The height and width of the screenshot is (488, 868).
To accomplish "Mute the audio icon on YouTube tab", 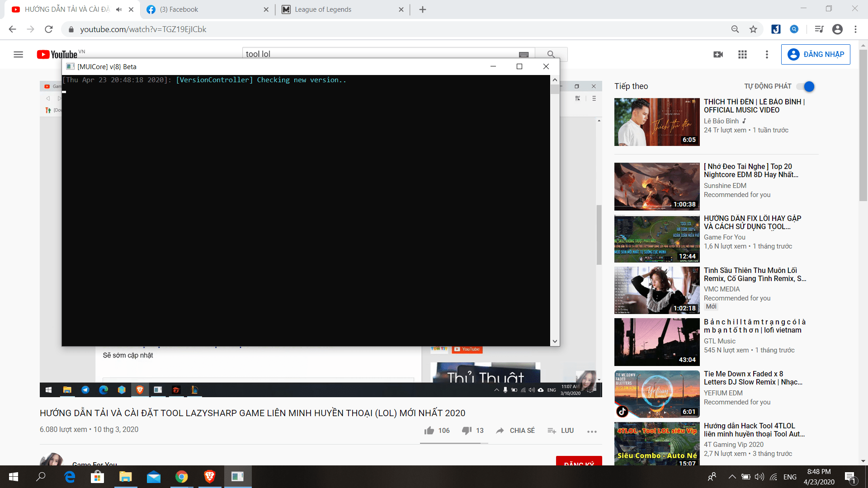I will click(119, 9).
